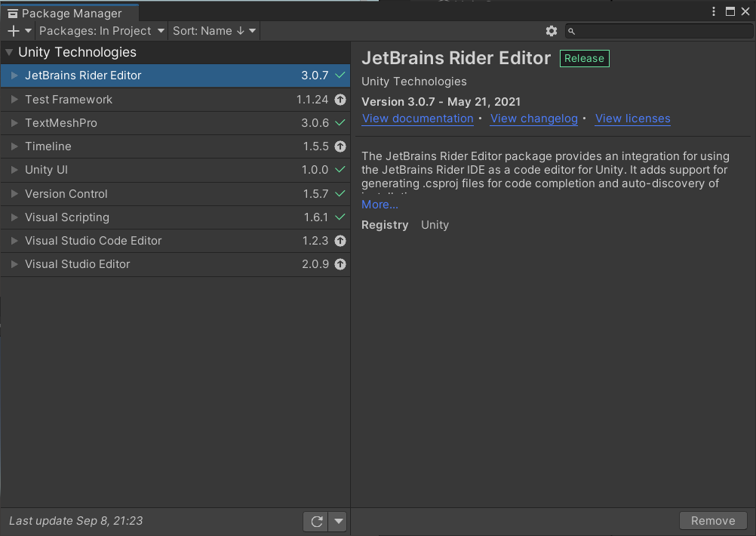The width and height of the screenshot is (756, 536).
Task: Open View licenses link
Action: point(632,119)
